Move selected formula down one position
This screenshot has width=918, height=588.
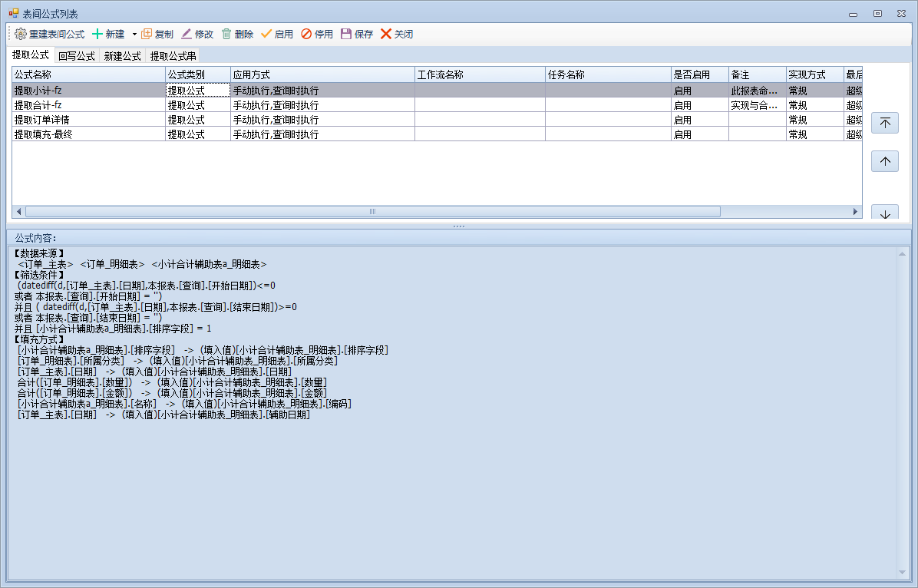885,213
